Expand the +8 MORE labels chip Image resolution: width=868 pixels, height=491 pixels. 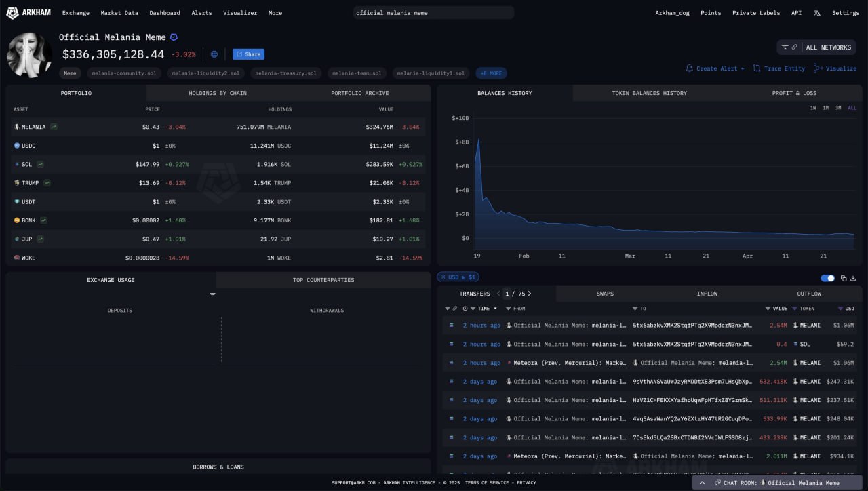point(491,73)
